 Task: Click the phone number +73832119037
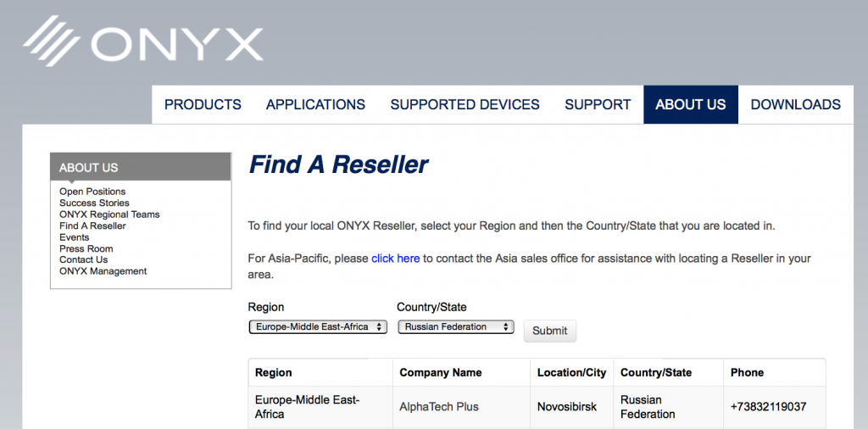coord(768,407)
